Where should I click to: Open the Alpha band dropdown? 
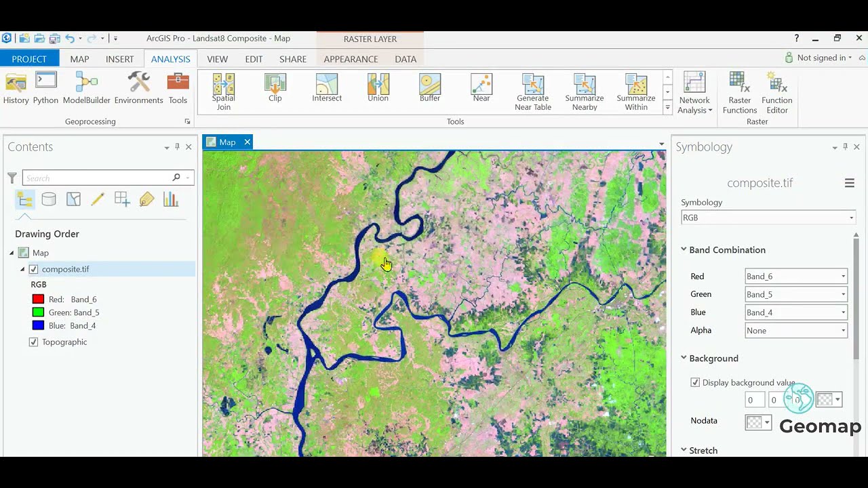pyautogui.click(x=796, y=331)
